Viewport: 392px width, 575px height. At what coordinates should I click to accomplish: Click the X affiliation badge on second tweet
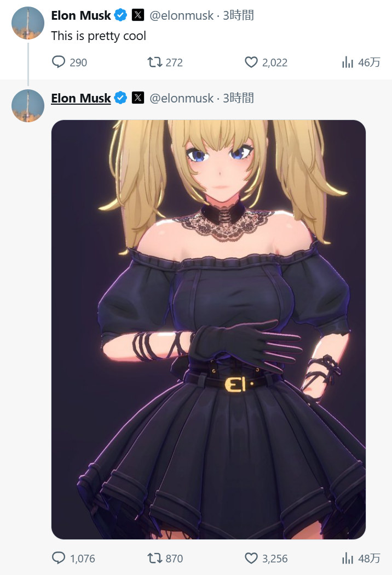(x=138, y=98)
